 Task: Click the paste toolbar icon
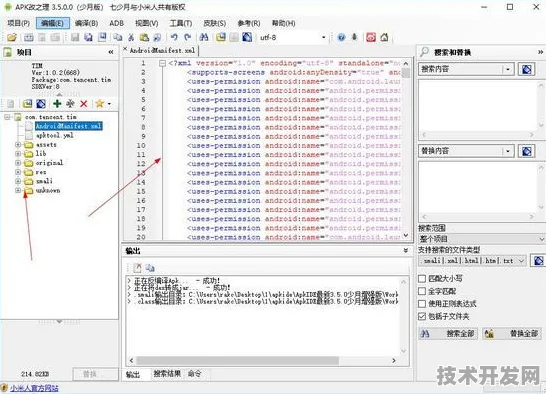click(144, 37)
